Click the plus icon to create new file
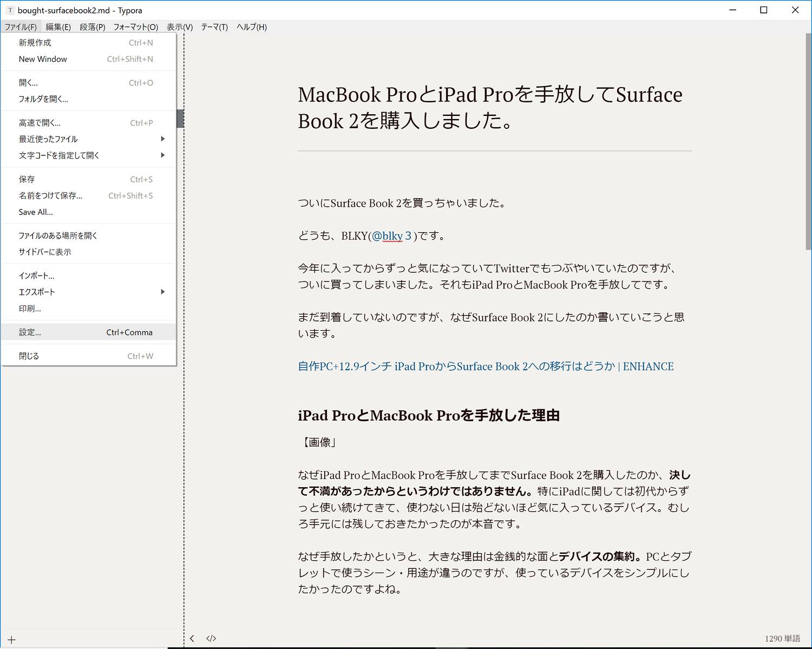 [x=11, y=640]
